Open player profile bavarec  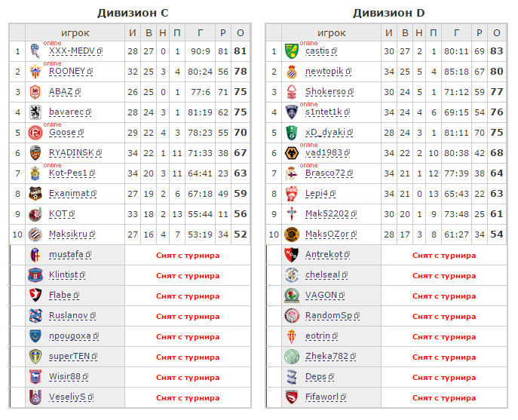[x=66, y=112]
